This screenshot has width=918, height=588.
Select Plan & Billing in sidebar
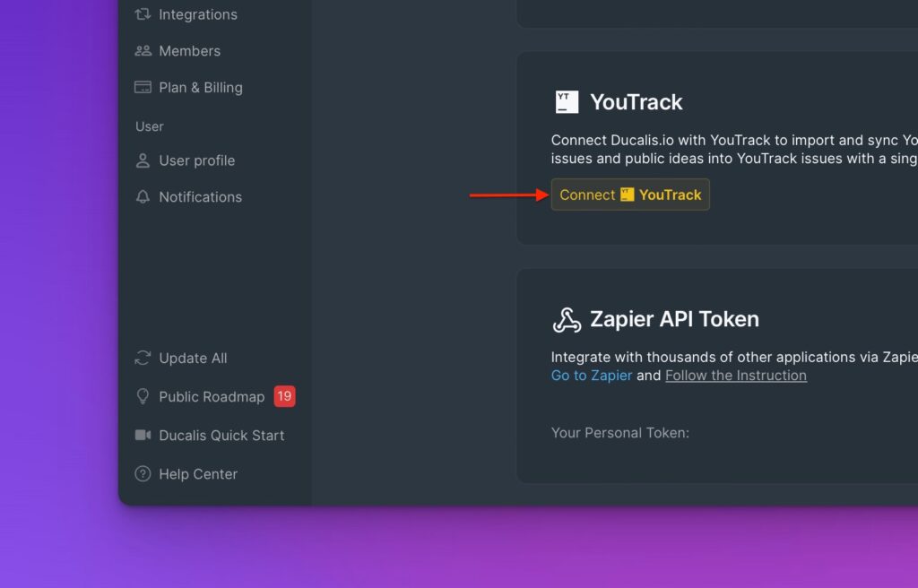click(201, 87)
